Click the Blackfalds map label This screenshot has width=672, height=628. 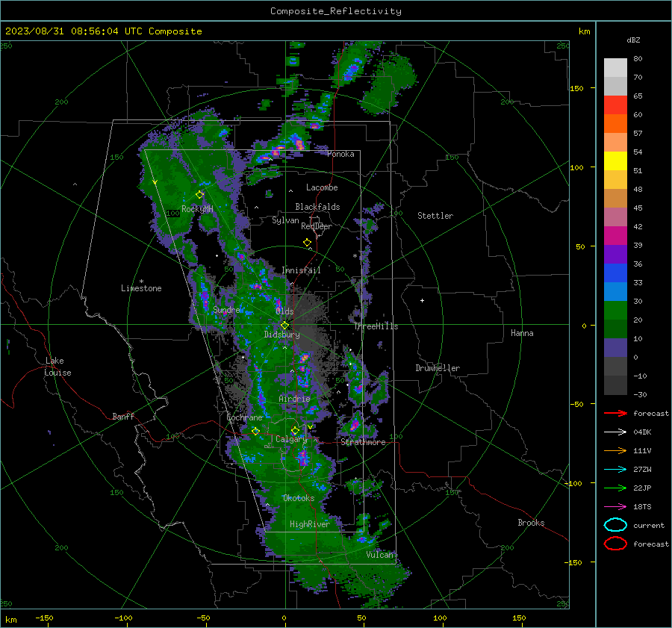point(317,207)
